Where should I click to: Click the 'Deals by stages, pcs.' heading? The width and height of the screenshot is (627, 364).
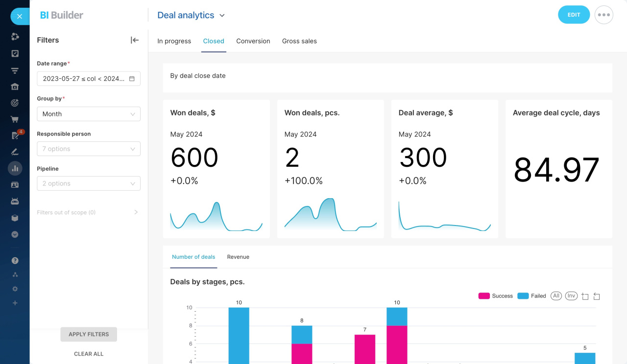pos(207,282)
